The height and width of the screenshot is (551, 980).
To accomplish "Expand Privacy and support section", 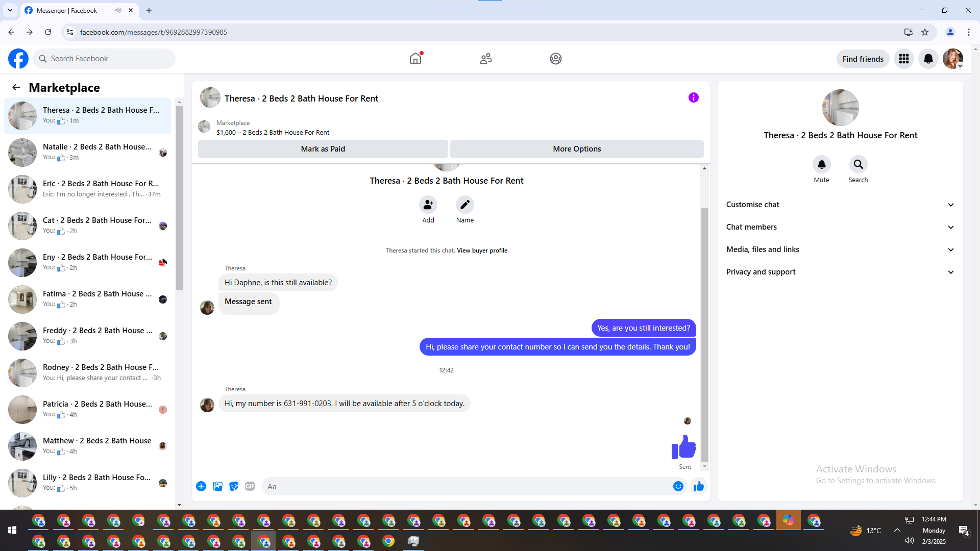I will [840, 272].
